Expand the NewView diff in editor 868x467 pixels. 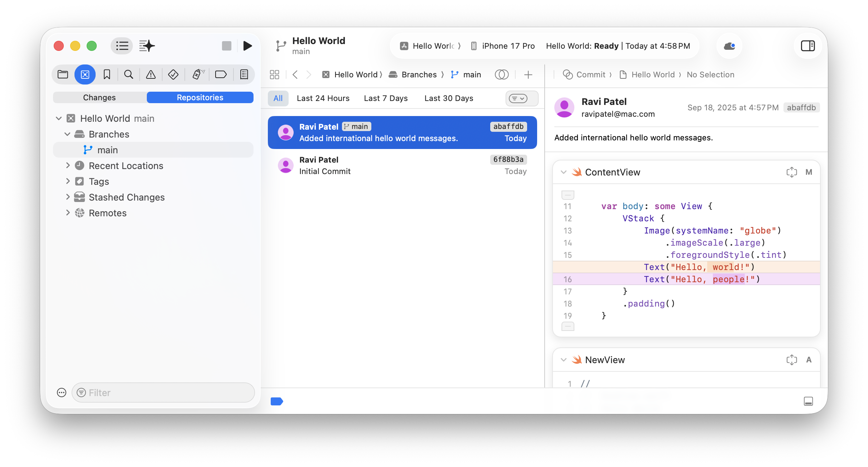[792, 360]
